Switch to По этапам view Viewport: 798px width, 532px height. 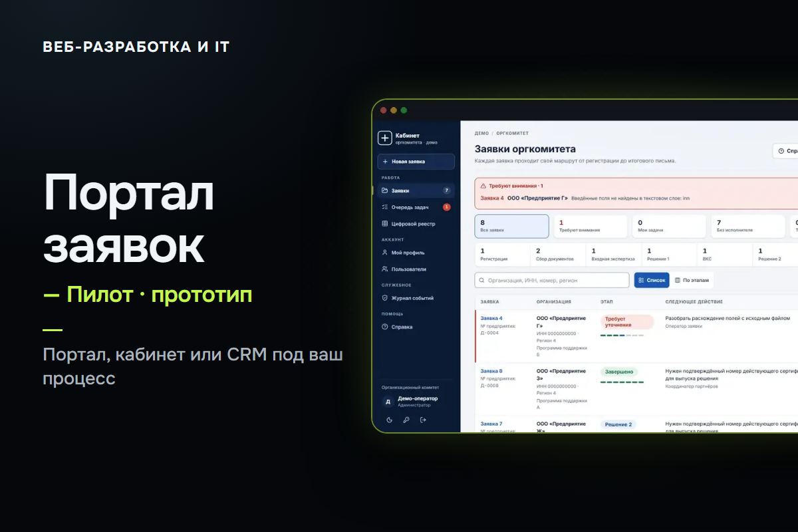click(692, 280)
